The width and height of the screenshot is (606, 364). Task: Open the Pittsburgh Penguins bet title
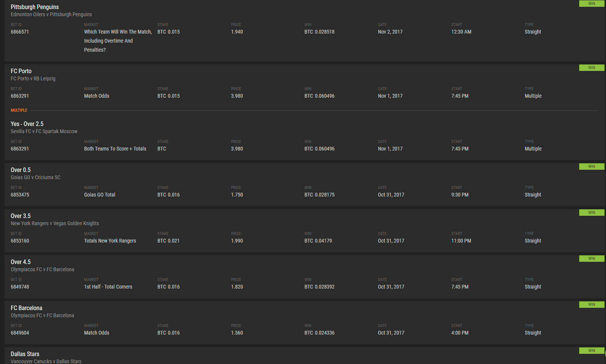(x=35, y=7)
